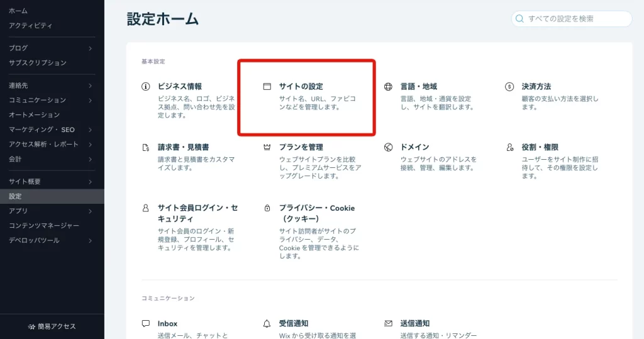
Task: Open the 言語・地域 settings link
Action: pyautogui.click(x=418, y=87)
